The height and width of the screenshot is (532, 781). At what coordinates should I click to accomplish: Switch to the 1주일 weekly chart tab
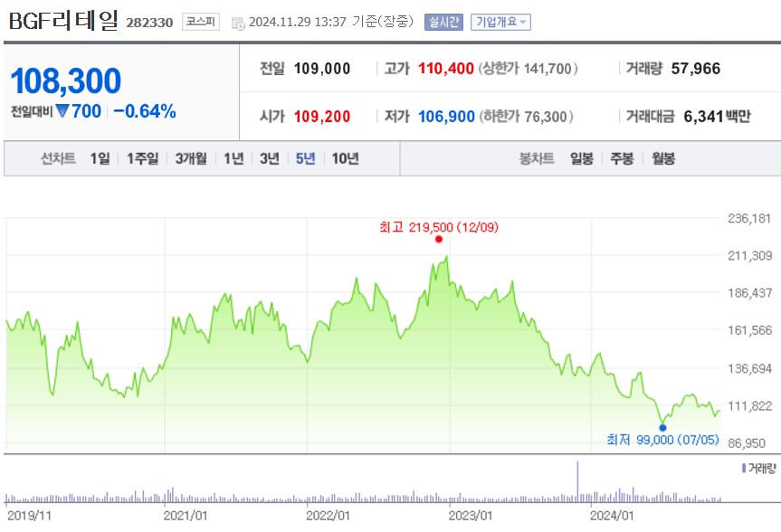coord(142,157)
